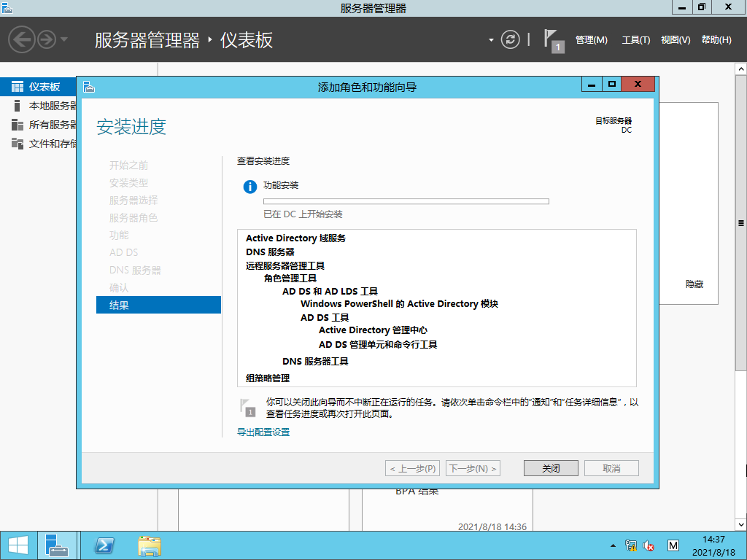Open the notifications flag icon
The image size is (747, 560).
click(554, 41)
